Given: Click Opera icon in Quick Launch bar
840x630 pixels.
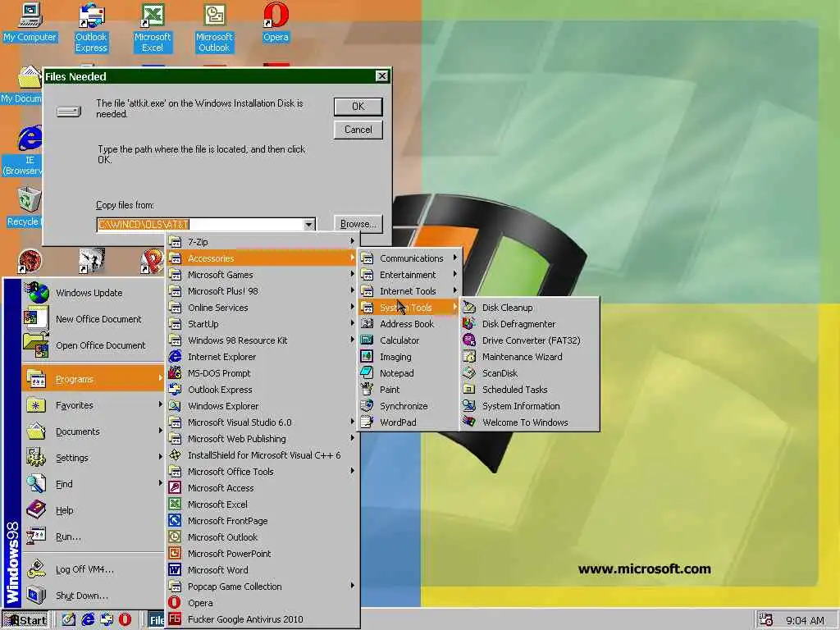Looking at the screenshot, I should (125, 620).
